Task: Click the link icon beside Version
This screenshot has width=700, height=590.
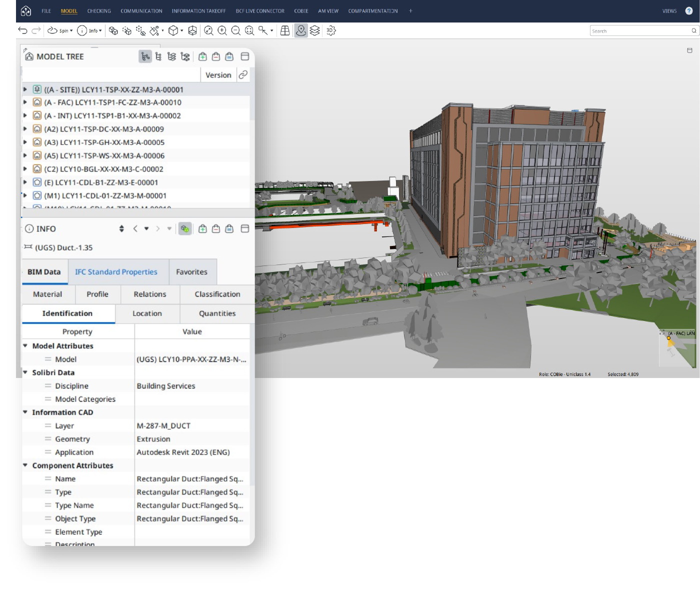Action: pyautogui.click(x=243, y=75)
